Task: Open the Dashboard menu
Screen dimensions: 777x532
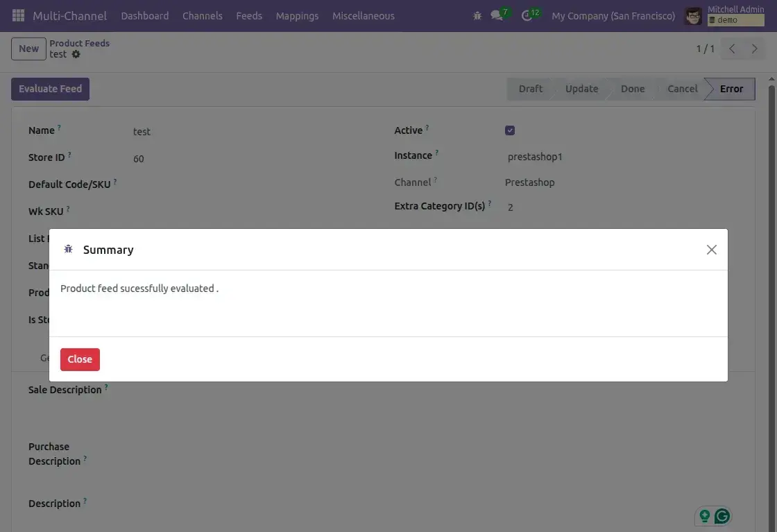Action: [x=145, y=16]
